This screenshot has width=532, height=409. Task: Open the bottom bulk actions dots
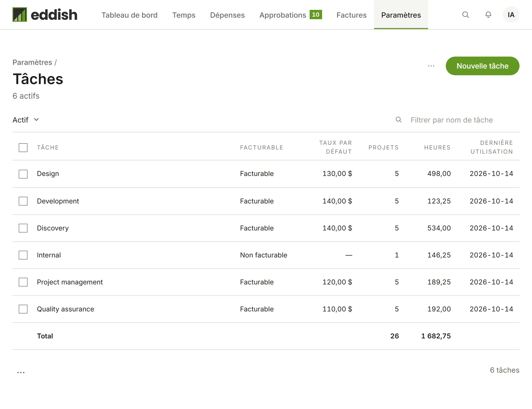tap(21, 372)
